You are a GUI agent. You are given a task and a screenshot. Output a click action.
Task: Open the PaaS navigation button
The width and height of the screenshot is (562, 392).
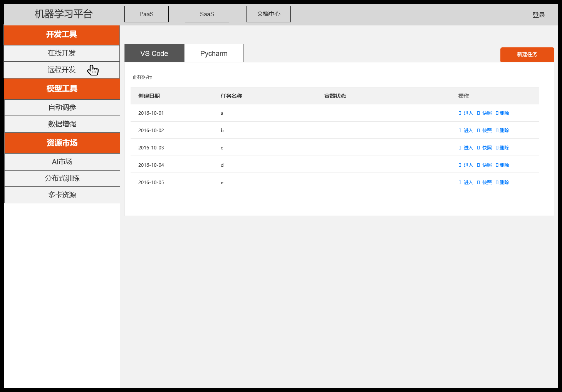tap(146, 14)
